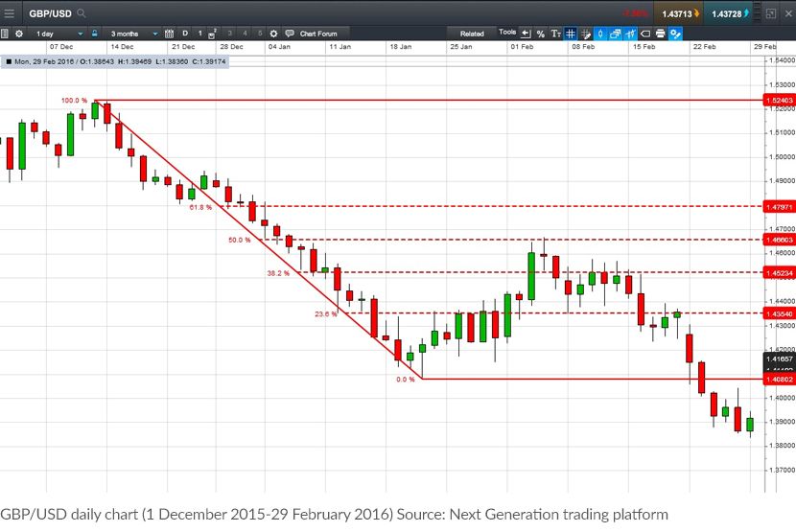Switch to the Related tab
Screen dimensions: 796x532
pyautogui.click(x=472, y=34)
